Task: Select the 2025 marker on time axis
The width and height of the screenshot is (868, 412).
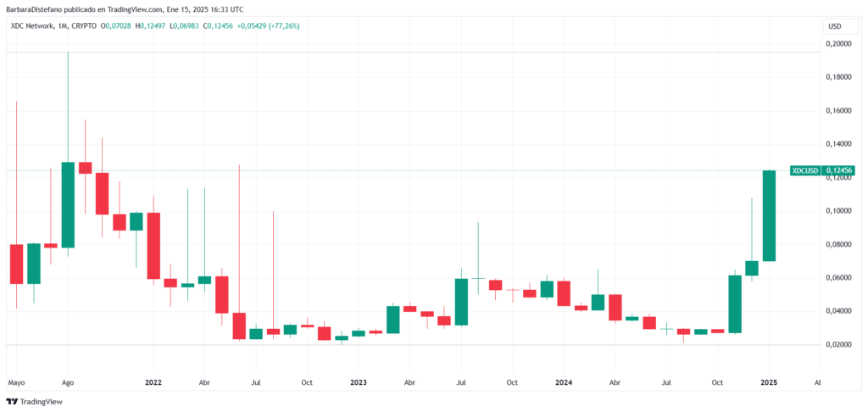Action: 769,382
